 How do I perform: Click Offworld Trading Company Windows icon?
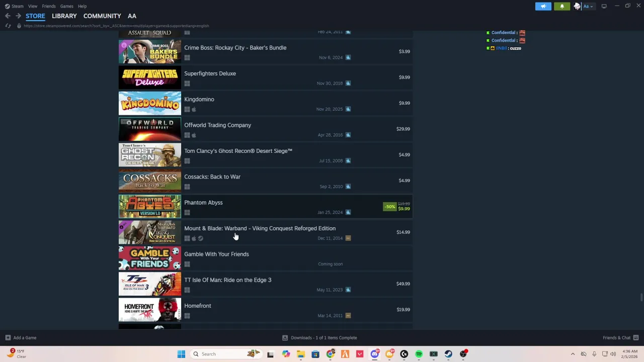[187, 135]
